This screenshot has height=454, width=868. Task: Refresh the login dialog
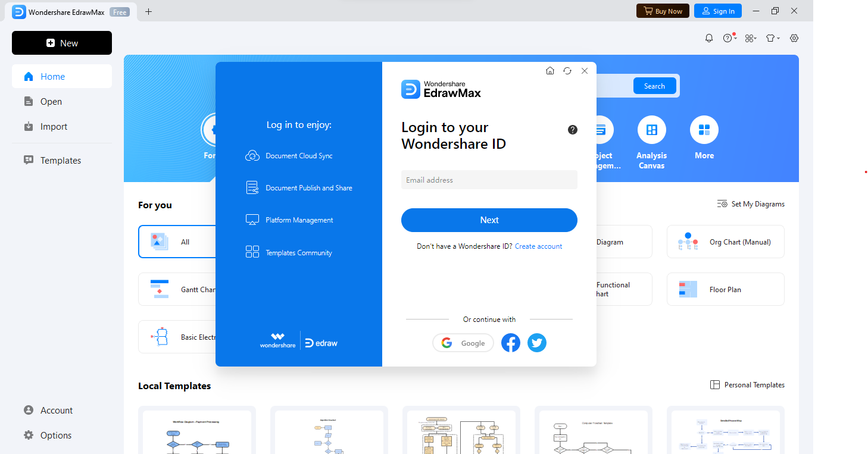(567, 71)
